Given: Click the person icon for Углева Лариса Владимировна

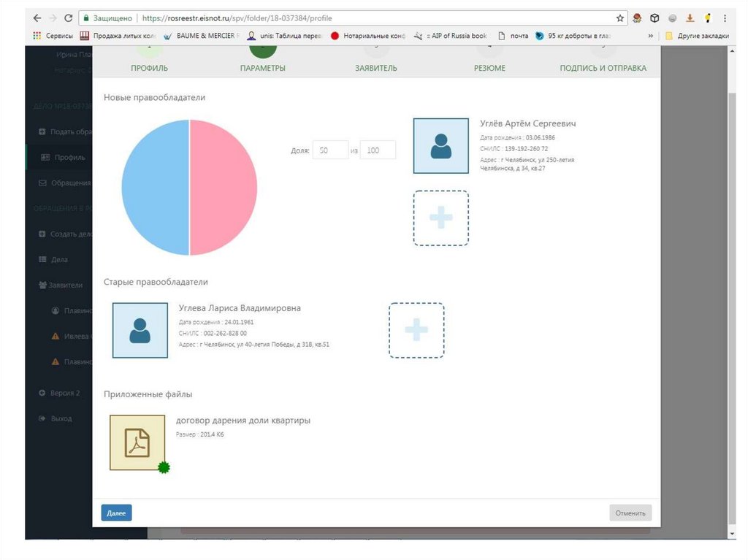Looking at the screenshot, I should click(140, 330).
